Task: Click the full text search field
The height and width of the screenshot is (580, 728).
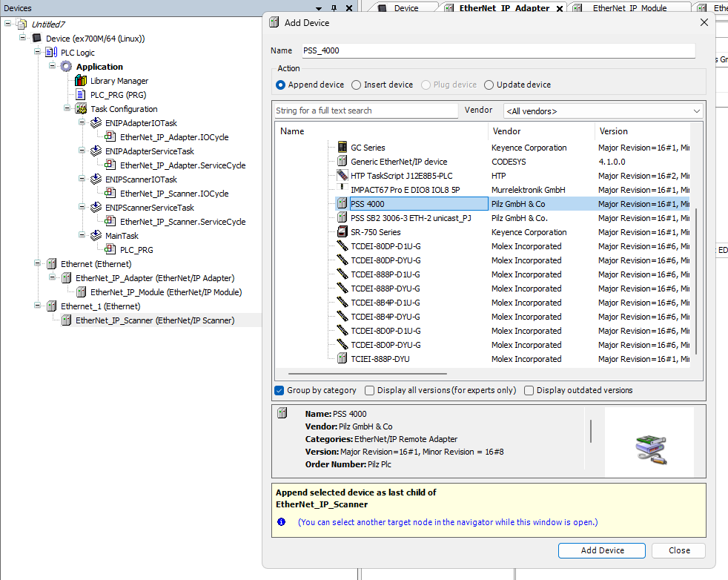Action: click(x=366, y=111)
